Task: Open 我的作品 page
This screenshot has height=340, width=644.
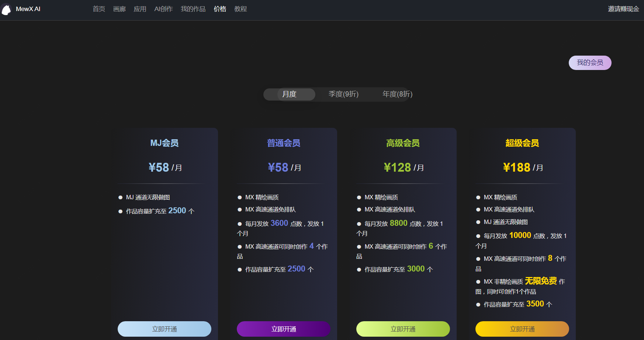Action: click(193, 9)
